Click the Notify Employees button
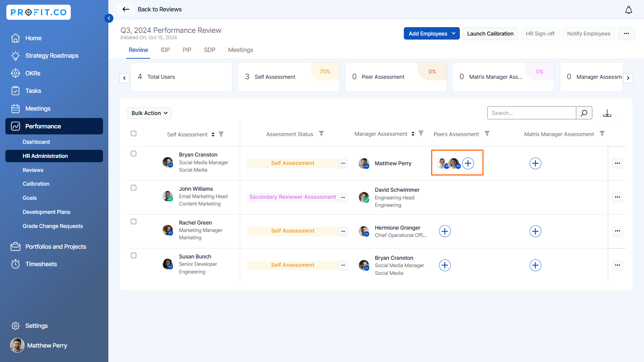The height and width of the screenshot is (362, 644). (x=588, y=34)
